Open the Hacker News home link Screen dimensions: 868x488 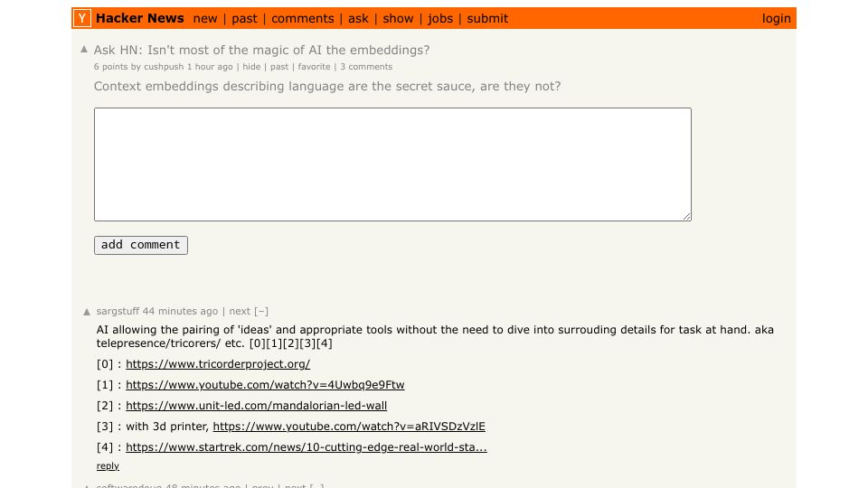click(139, 18)
